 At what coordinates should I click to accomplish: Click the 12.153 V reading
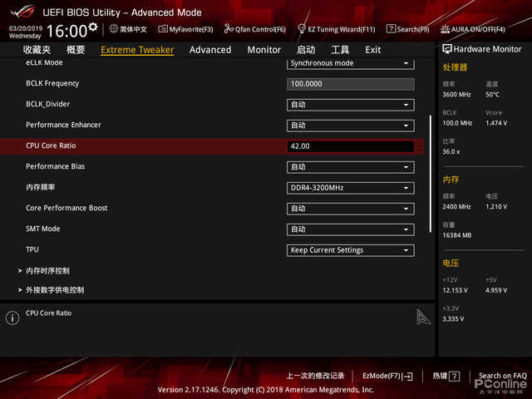(455, 290)
